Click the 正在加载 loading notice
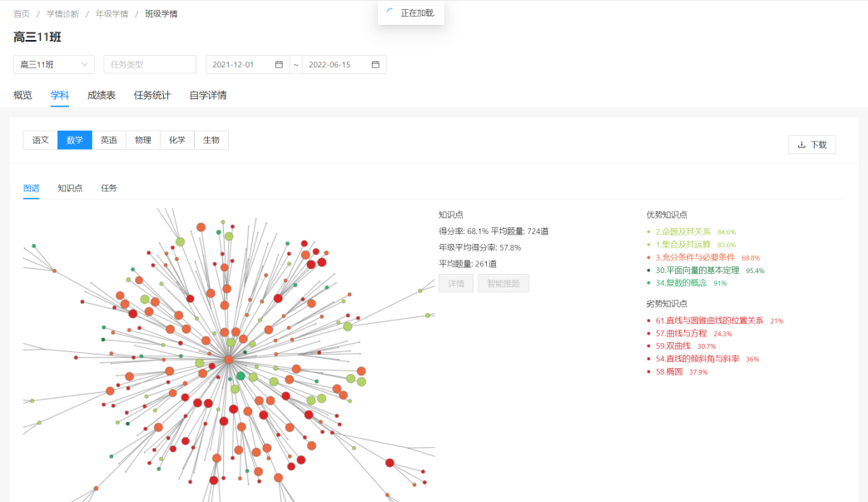The width and height of the screenshot is (868, 502). click(x=411, y=12)
